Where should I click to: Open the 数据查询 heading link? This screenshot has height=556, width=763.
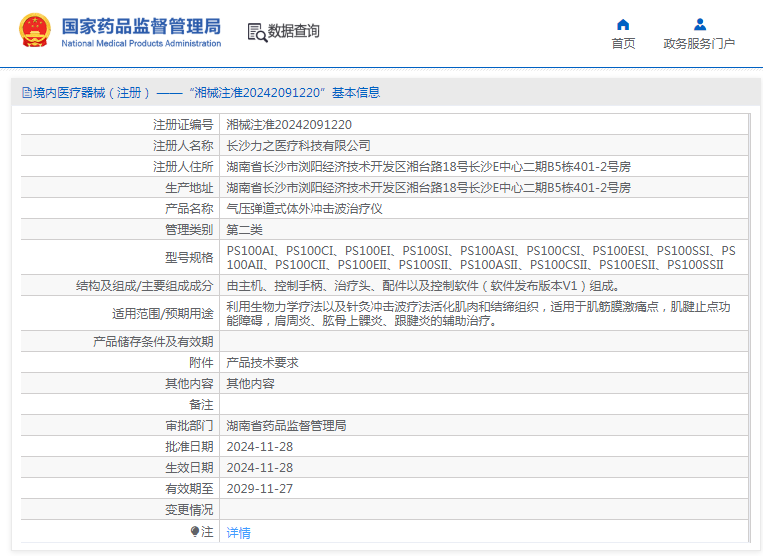click(x=293, y=31)
